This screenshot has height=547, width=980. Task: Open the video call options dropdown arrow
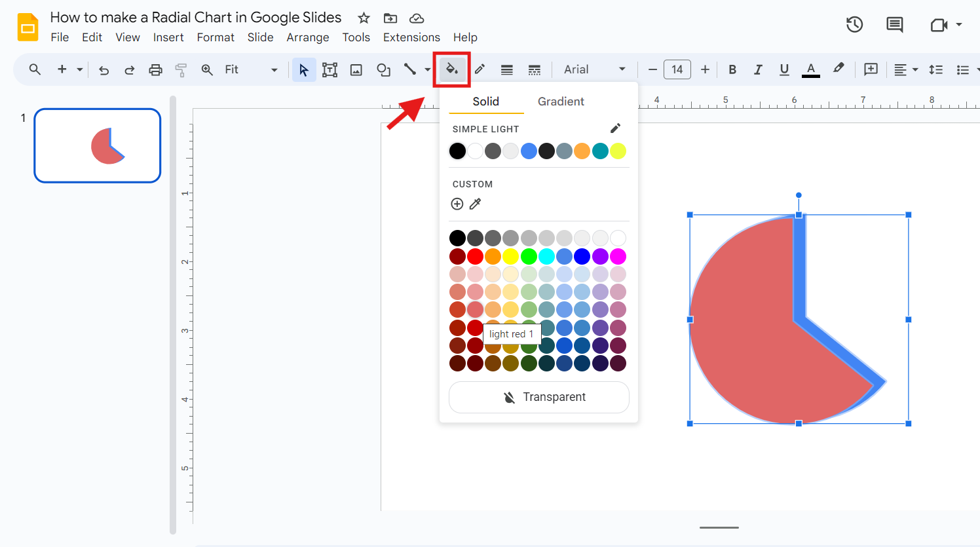click(959, 25)
